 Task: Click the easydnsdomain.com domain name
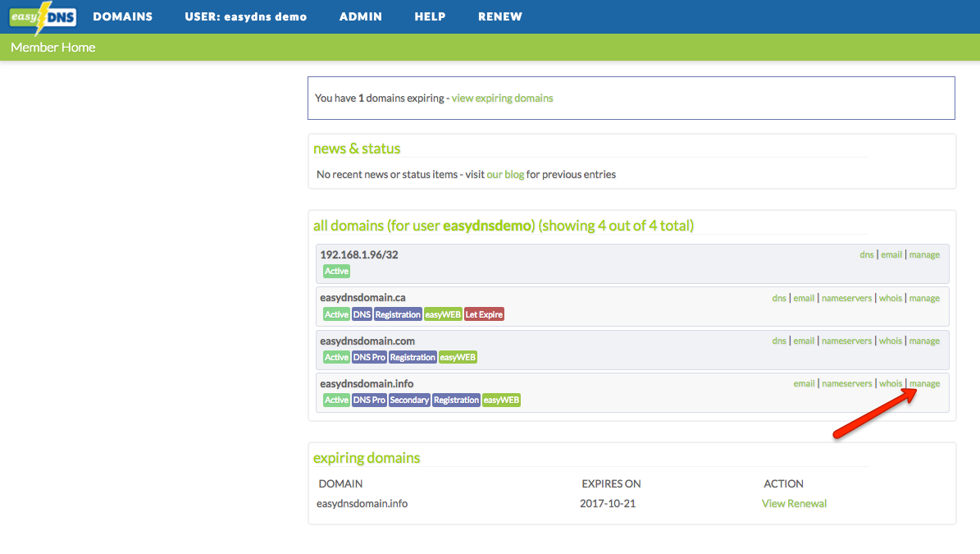[x=367, y=341]
